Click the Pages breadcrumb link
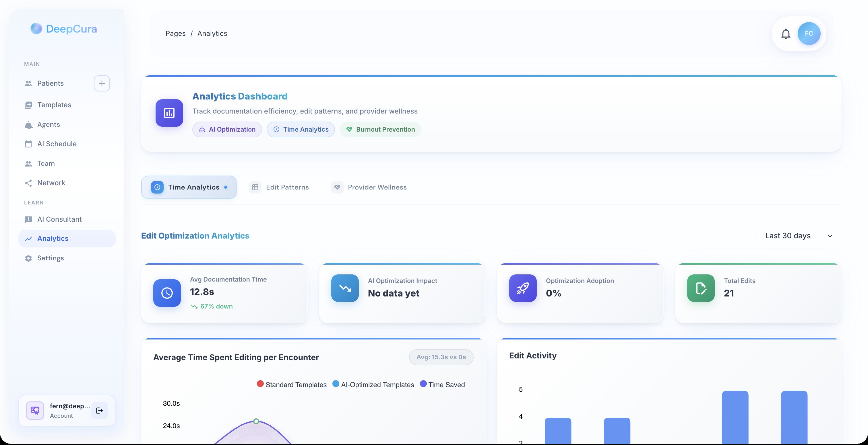868x445 pixels. point(176,34)
